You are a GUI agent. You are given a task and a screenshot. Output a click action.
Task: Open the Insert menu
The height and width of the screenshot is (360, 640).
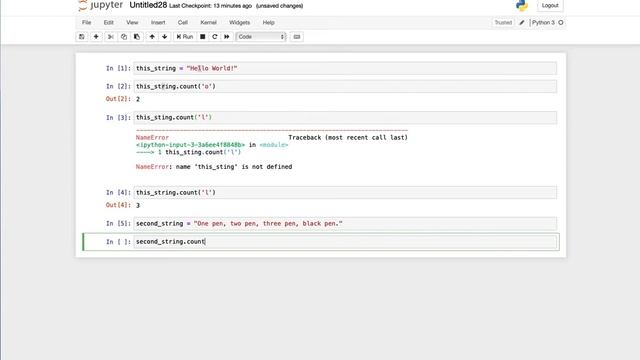pos(158,22)
